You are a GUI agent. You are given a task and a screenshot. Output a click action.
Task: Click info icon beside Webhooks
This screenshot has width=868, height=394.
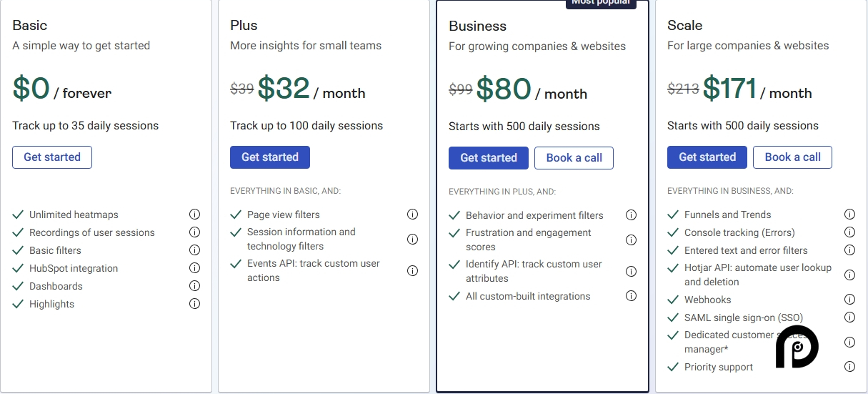point(849,300)
